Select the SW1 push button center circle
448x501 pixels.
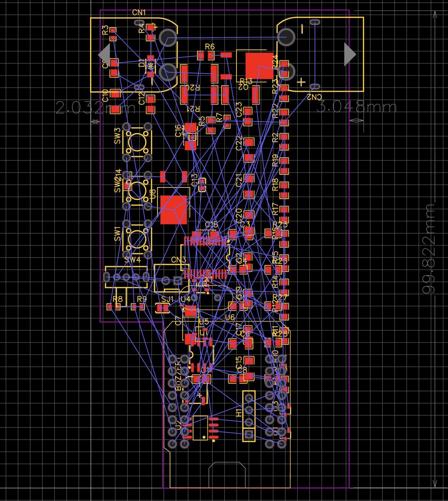tap(137, 239)
